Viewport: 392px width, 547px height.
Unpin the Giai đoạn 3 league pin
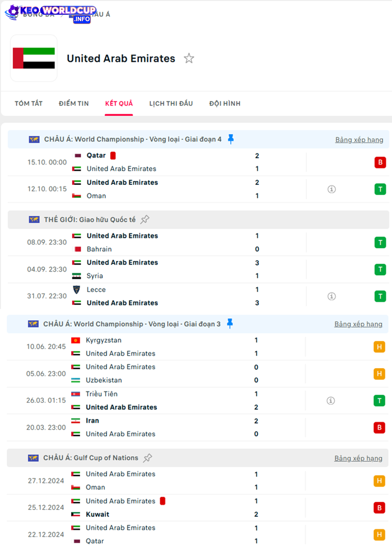230,324
